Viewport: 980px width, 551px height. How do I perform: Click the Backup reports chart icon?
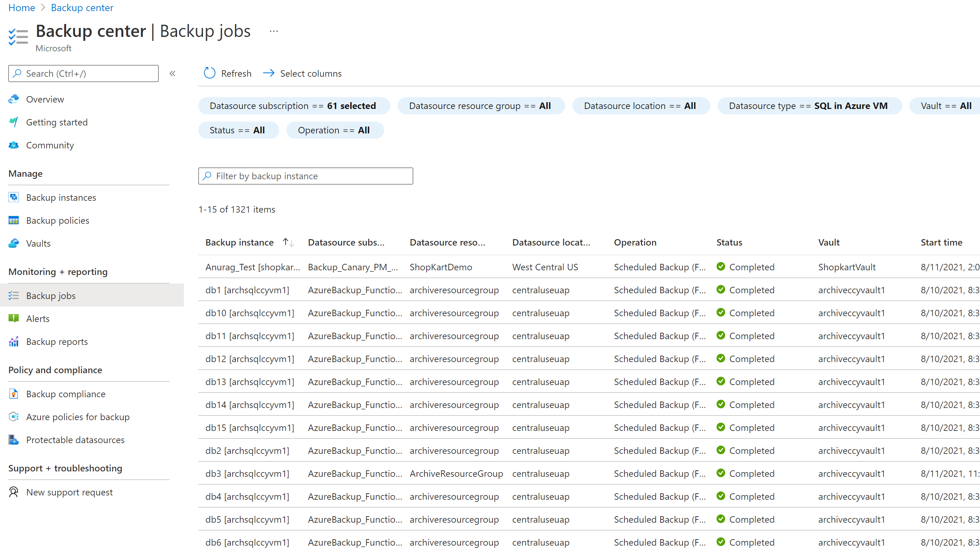pos(14,341)
